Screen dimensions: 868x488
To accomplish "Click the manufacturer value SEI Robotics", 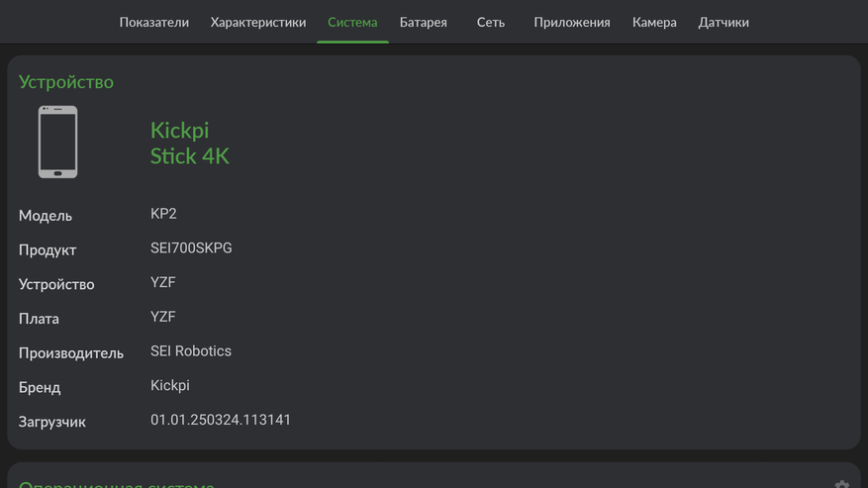I will point(191,351).
